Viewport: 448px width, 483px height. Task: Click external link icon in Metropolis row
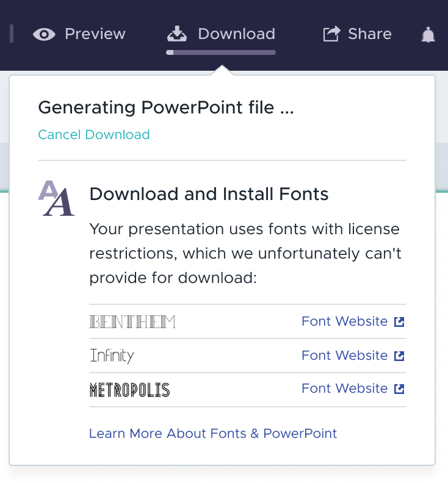point(399,389)
